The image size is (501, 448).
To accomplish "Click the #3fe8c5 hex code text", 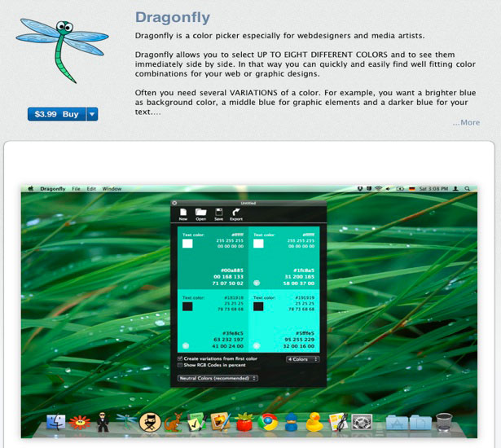I will point(233,333).
